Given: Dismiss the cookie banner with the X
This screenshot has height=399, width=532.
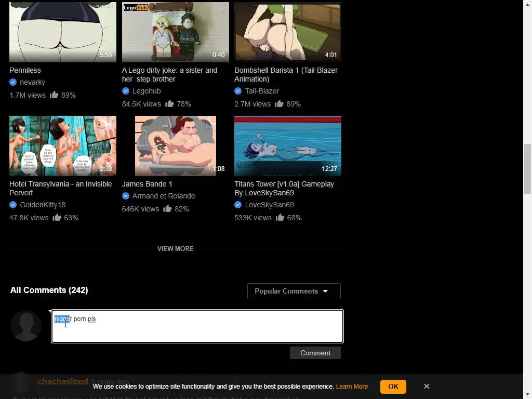Looking at the screenshot, I should tap(427, 386).
